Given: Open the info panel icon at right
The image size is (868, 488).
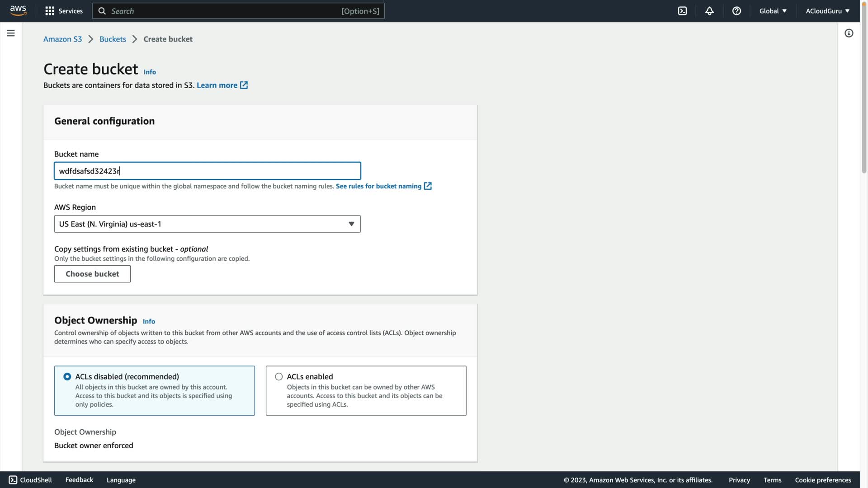Looking at the screenshot, I should click(849, 33).
